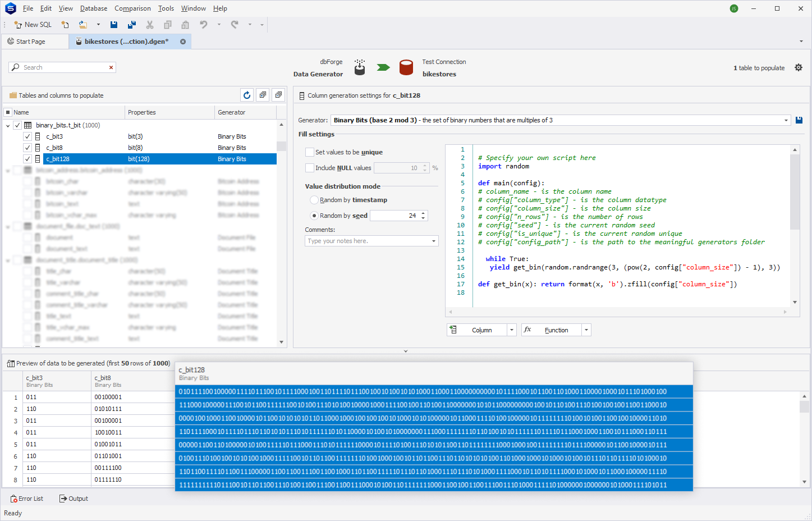Uncheck the c_bit3 column checkbox
The width and height of the screenshot is (812, 521).
(x=27, y=136)
